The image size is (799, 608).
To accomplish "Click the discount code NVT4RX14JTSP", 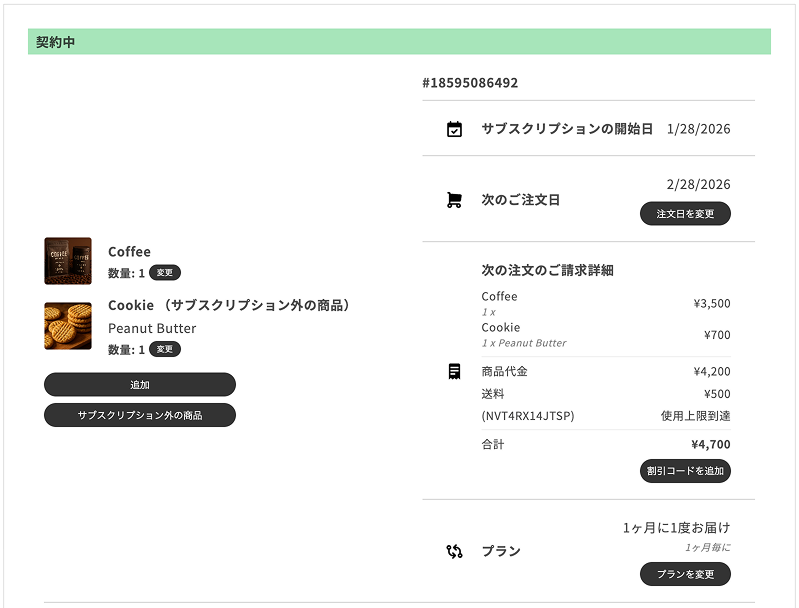I will pos(528,416).
